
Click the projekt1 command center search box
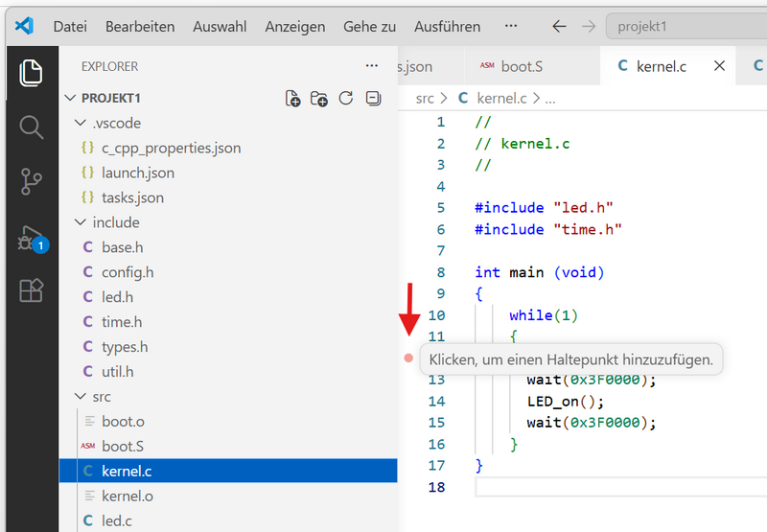pyautogui.click(x=686, y=27)
